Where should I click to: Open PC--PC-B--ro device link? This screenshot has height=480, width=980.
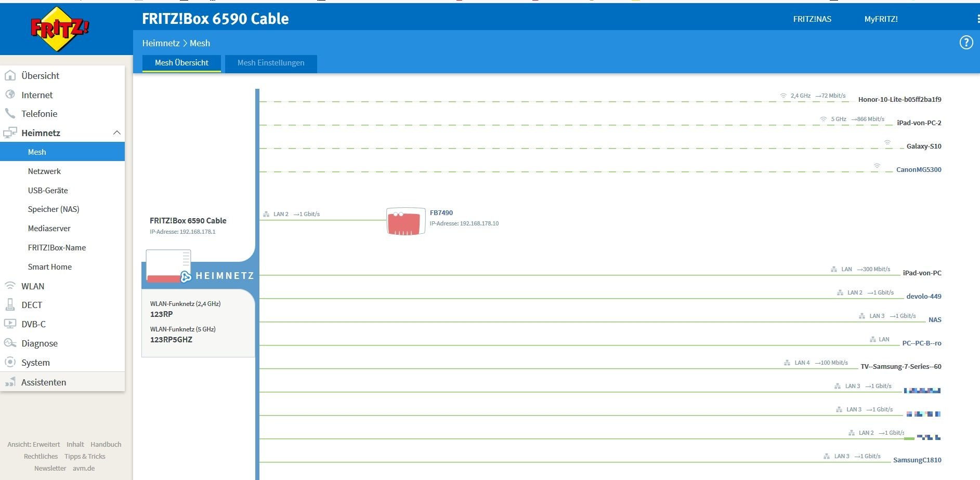[922, 343]
